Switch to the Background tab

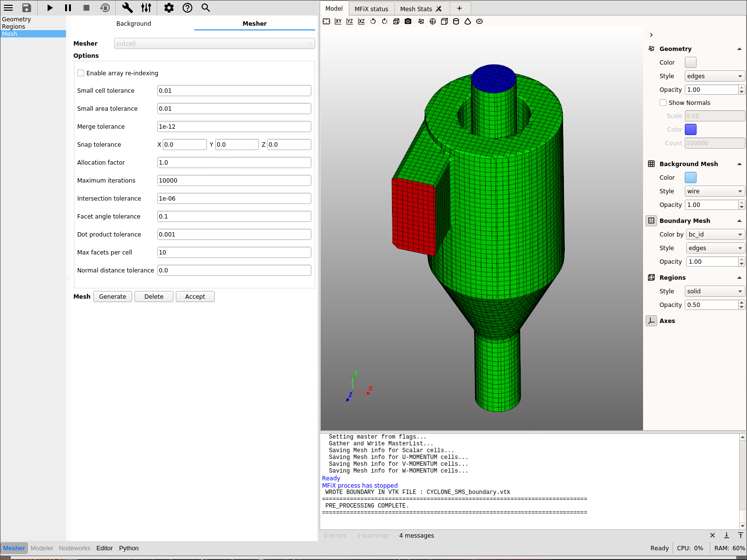134,24
